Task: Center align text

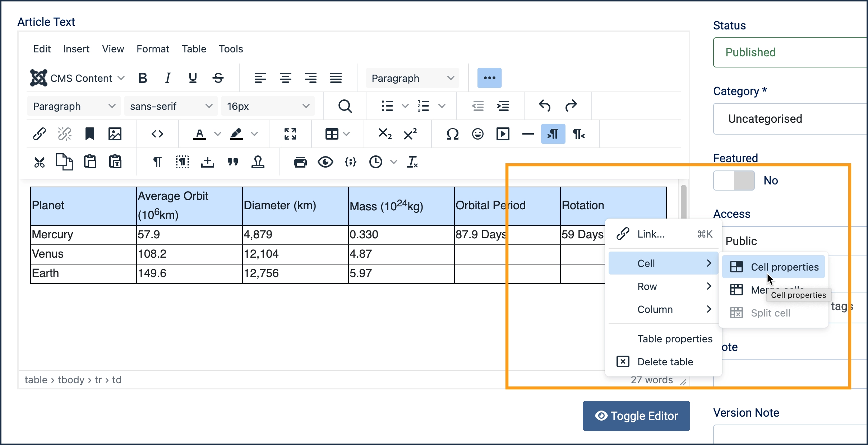Action: (x=285, y=78)
